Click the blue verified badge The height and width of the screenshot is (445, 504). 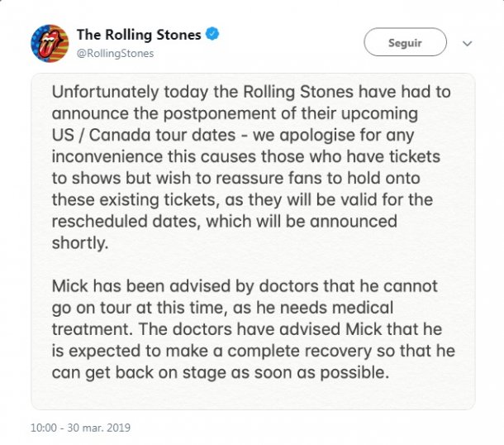[x=212, y=35]
